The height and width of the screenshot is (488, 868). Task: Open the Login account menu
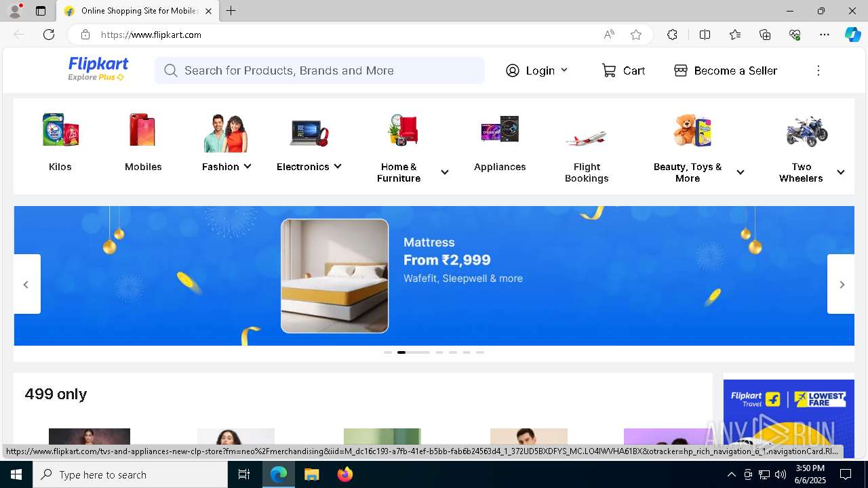click(536, 70)
